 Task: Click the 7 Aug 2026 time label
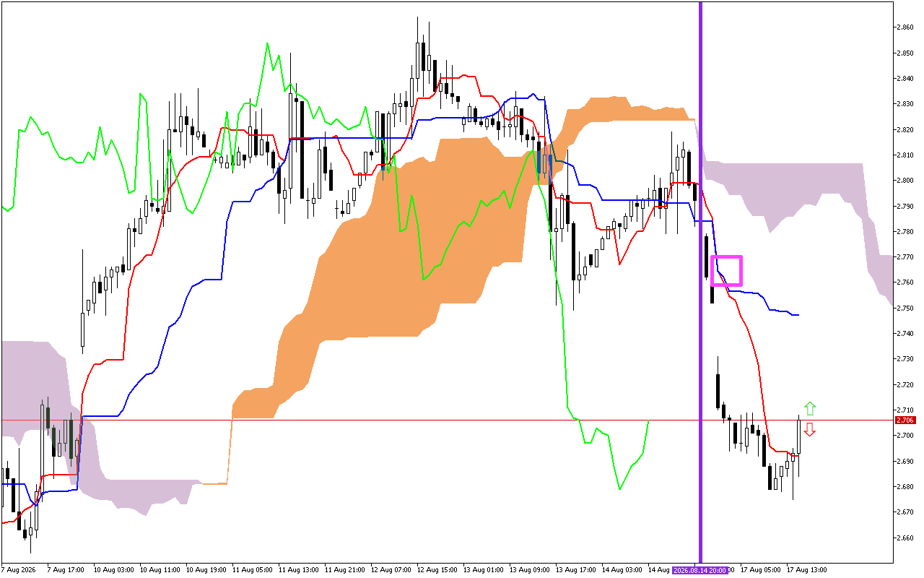coord(18,570)
